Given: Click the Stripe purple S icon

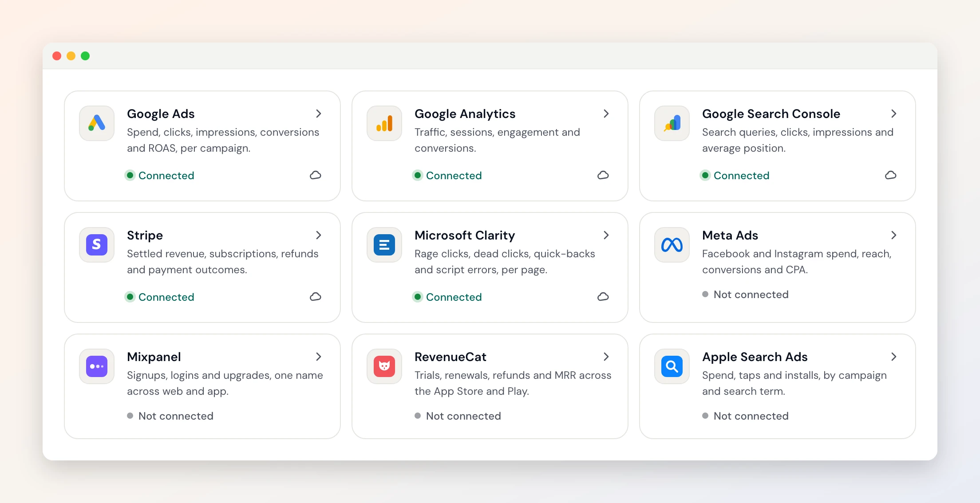Looking at the screenshot, I should [97, 245].
